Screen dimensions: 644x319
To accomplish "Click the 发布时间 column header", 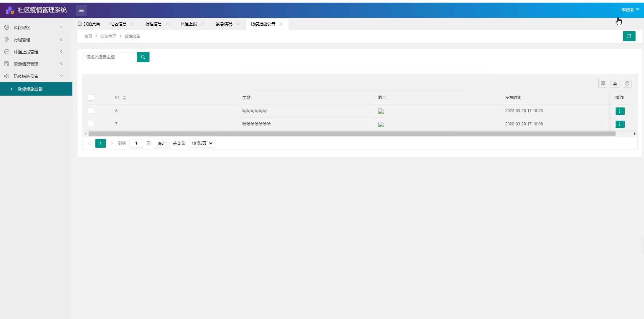I will click(x=513, y=98).
